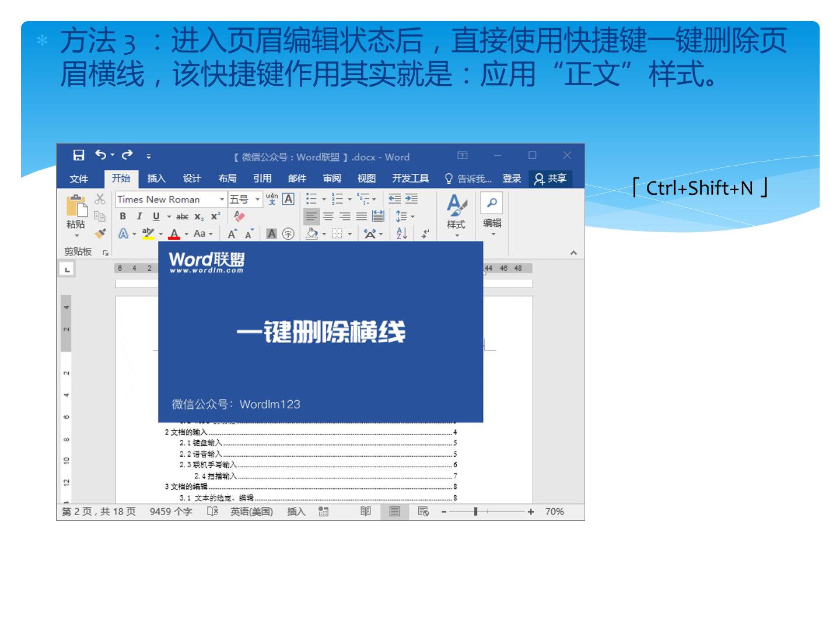Click the Sort A-Z icon
The width and height of the screenshot is (840, 630).
pos(402,233)
